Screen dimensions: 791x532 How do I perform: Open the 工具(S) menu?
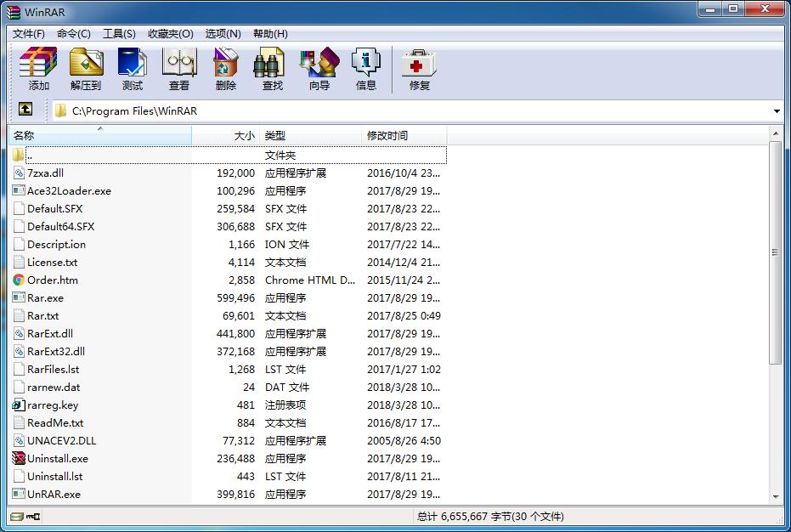tap(119, 34)
